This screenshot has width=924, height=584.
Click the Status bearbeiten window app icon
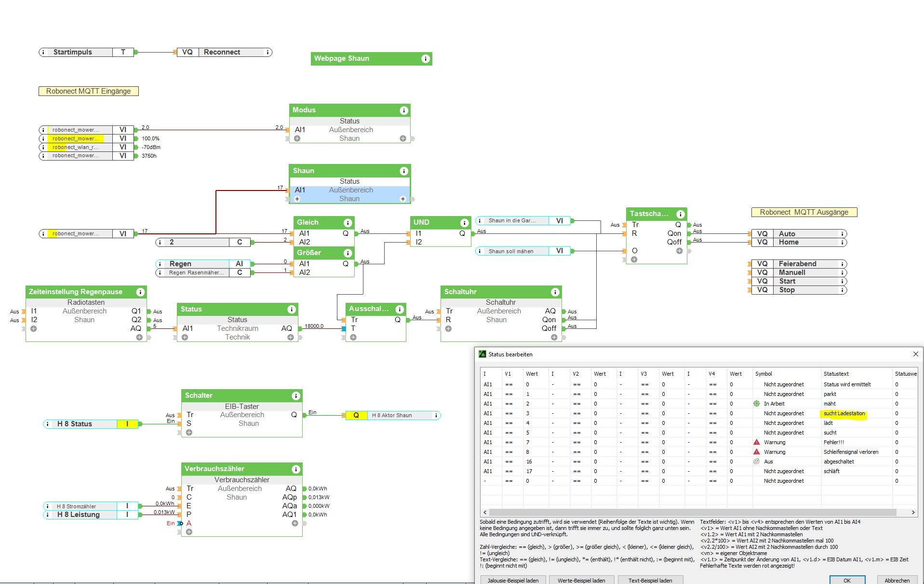pos(482,354)
